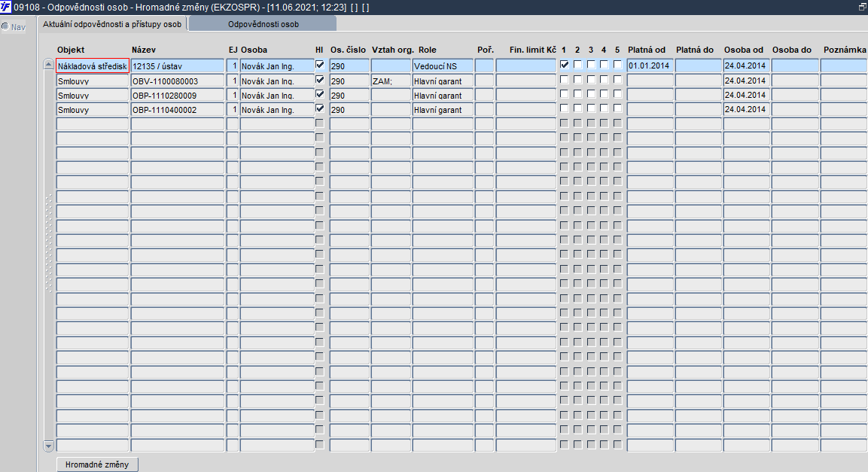The width and height of the screenshot is (868, 472).
Task: Click the application logo icon in title bar
Action: pyautogui.click(x=5, y=8)
